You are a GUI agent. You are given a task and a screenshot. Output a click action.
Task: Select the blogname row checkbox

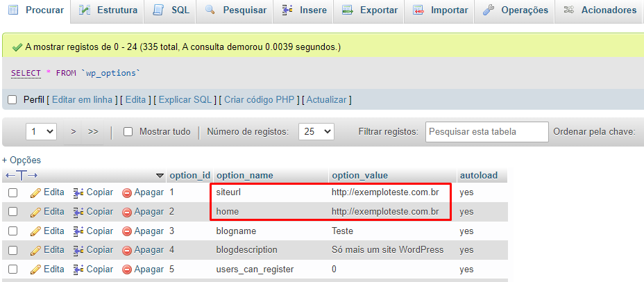pyautogui.click(x=13, y=231)
